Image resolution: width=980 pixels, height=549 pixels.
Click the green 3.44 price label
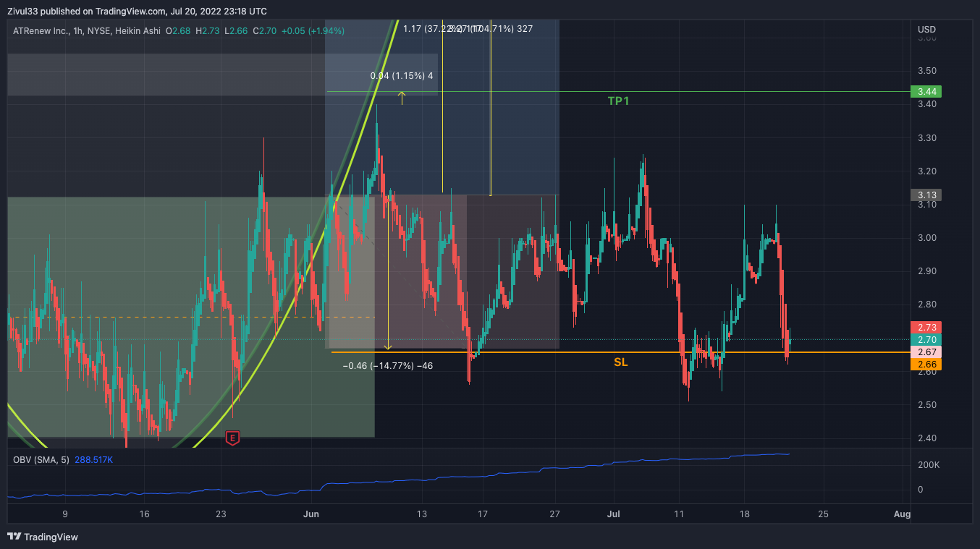(927, 92)
